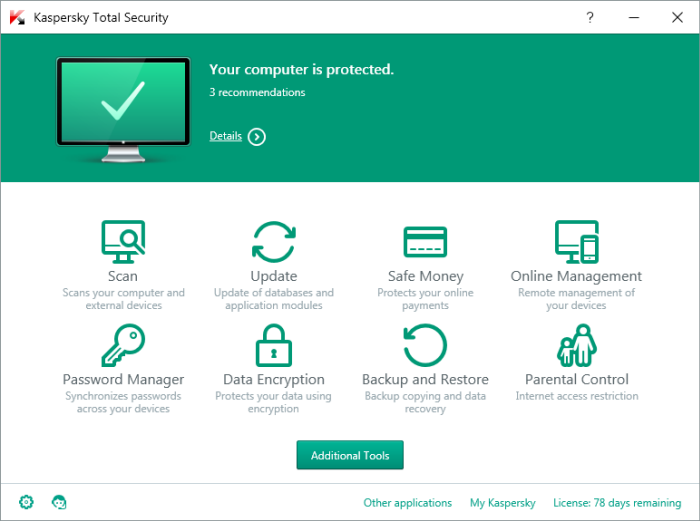Open the Scan monitor magnifier icon

(x=123, y=242)
